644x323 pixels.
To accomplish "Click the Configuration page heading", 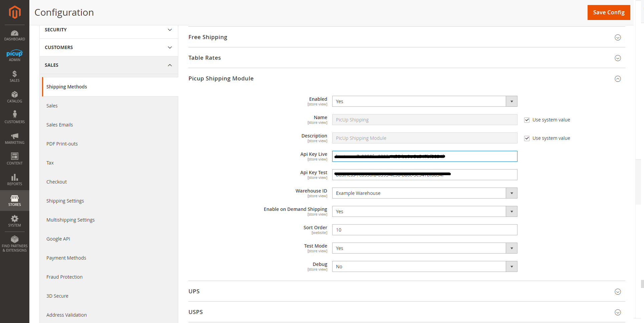I will (64, 12).
